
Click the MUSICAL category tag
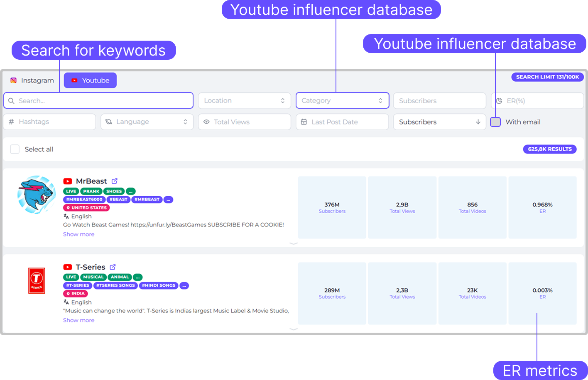pos(93,277)
